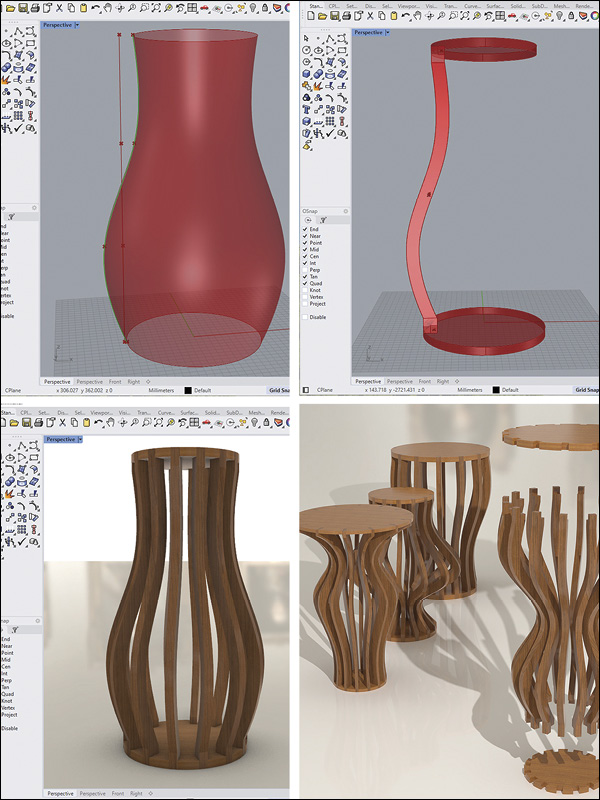This screenshot has height=800, width=600.
Task: Click Print icon in red S-strip window
Action: pos(346,16)
